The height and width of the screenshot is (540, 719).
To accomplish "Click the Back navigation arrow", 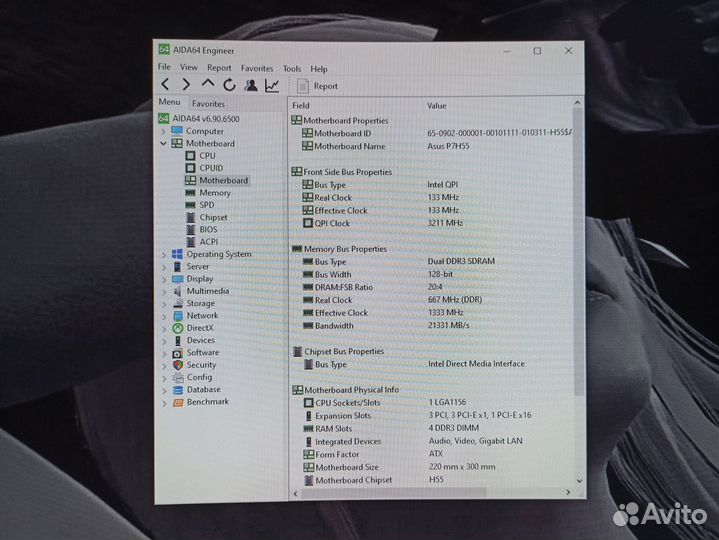I will (166, 84).
